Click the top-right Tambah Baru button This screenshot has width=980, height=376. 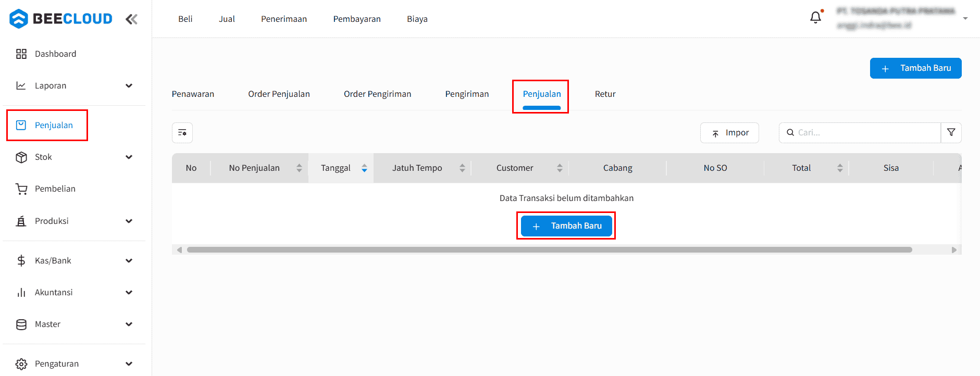coord(915,68)
